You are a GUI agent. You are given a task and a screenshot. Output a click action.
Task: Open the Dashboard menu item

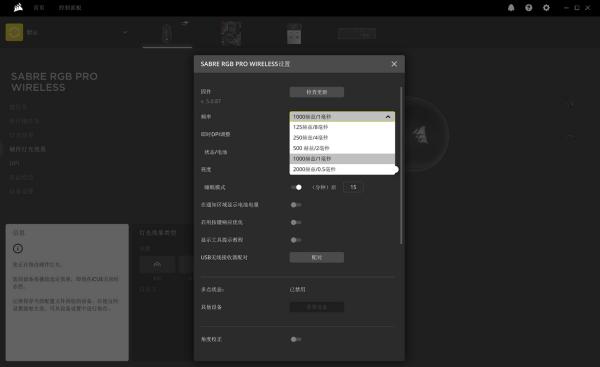pyautogui.click(x=70, y=8)
